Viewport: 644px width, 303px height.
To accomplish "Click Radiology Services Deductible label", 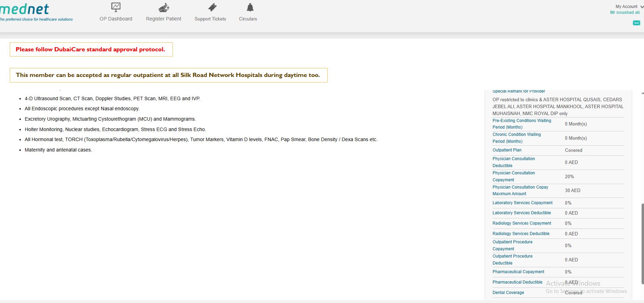I will (x=521, y=234).
